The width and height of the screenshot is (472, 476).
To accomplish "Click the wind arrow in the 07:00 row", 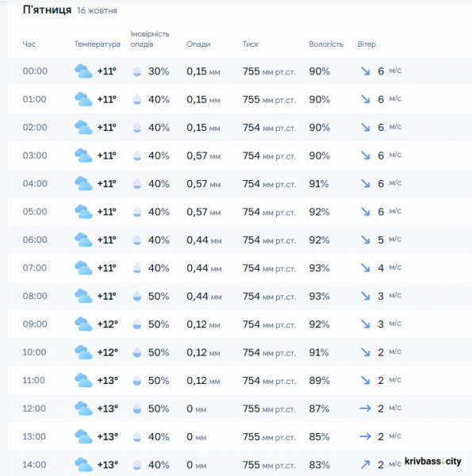I will click(365, 268).
